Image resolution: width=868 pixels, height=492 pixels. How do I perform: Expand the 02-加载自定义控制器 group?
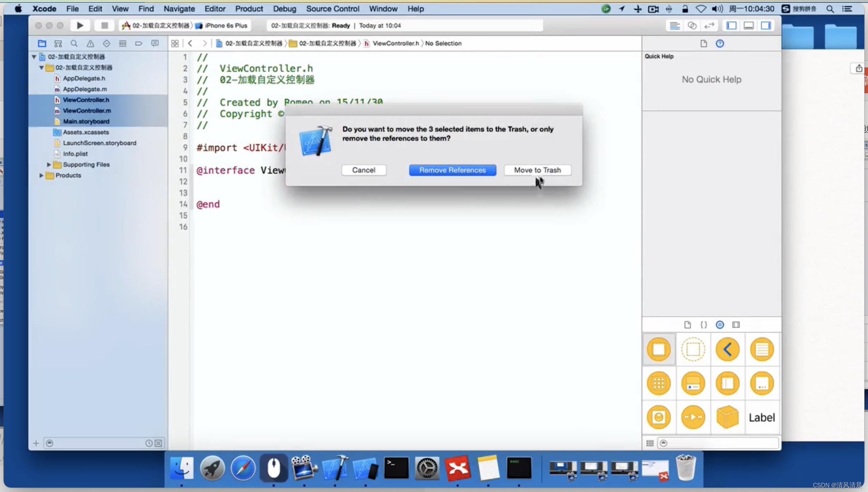point(41,67)
